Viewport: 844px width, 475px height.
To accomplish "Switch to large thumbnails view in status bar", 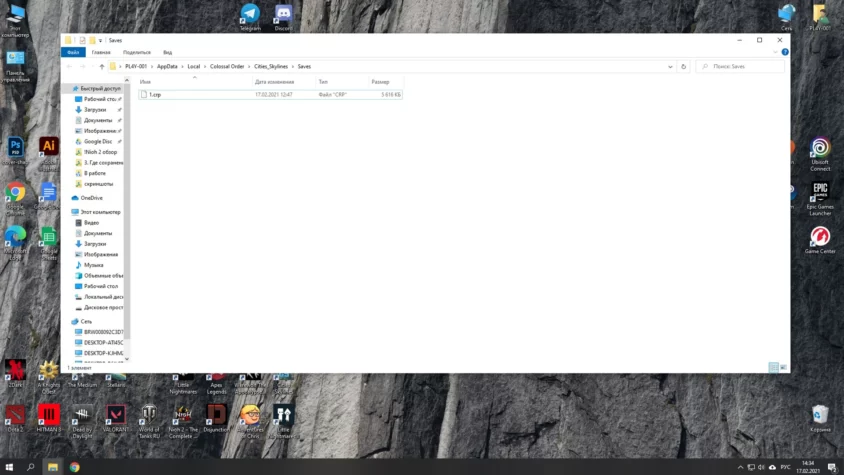I will point(783,368).
